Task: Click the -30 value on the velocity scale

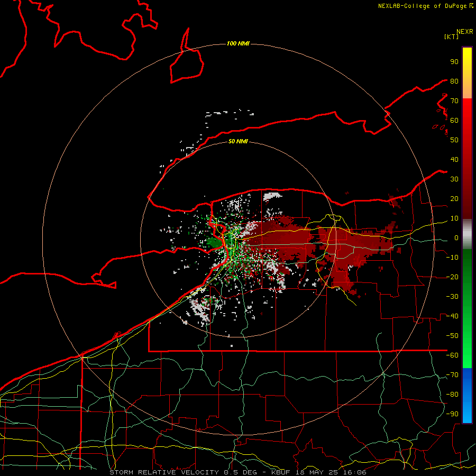Action: coord(452,297)
